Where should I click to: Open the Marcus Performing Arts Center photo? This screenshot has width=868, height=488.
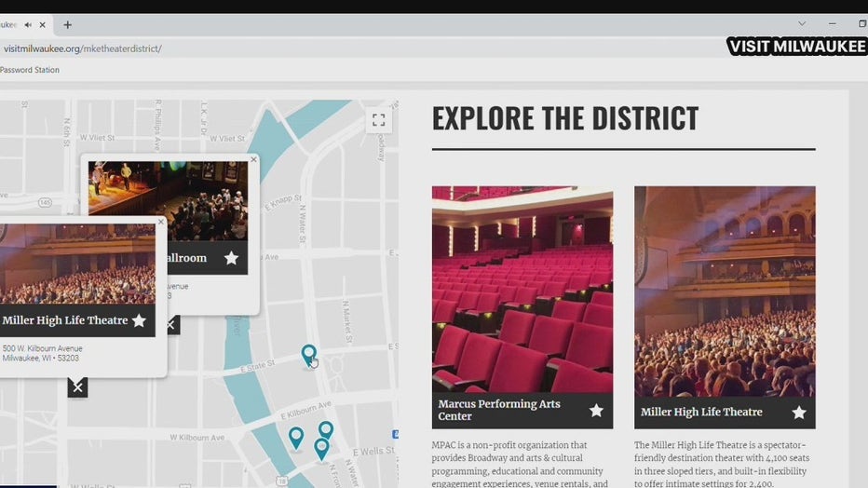coord(522,290)
